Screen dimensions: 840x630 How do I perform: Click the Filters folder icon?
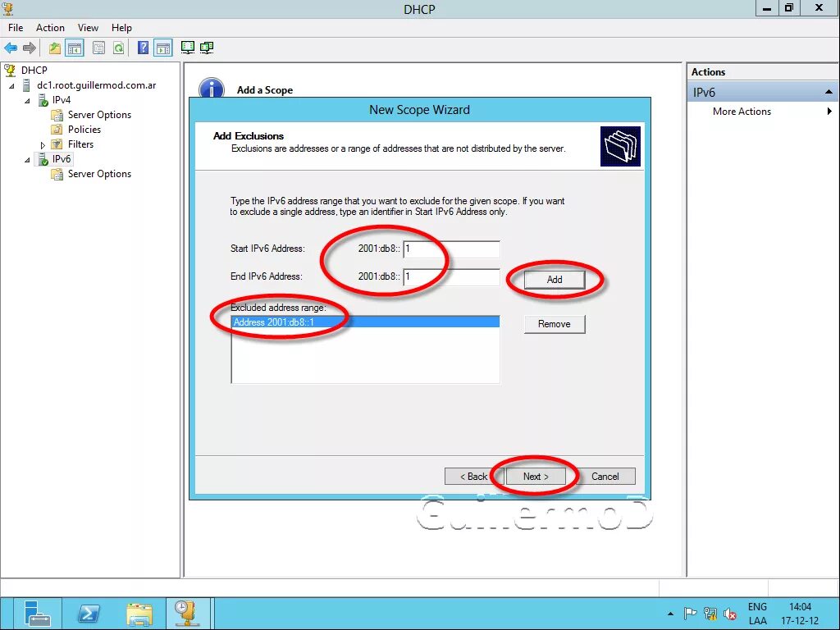(57, 144)
